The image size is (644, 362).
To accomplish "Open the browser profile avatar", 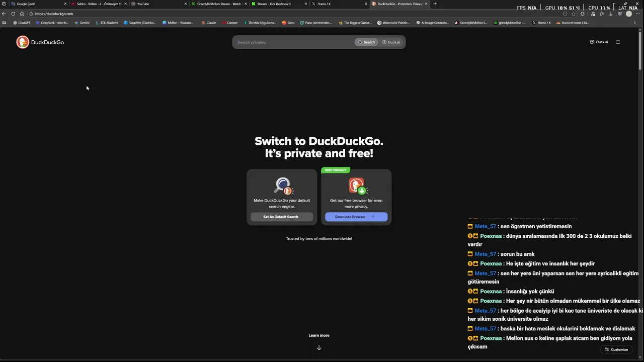I will pyautogui.click(x=628, y=14).
